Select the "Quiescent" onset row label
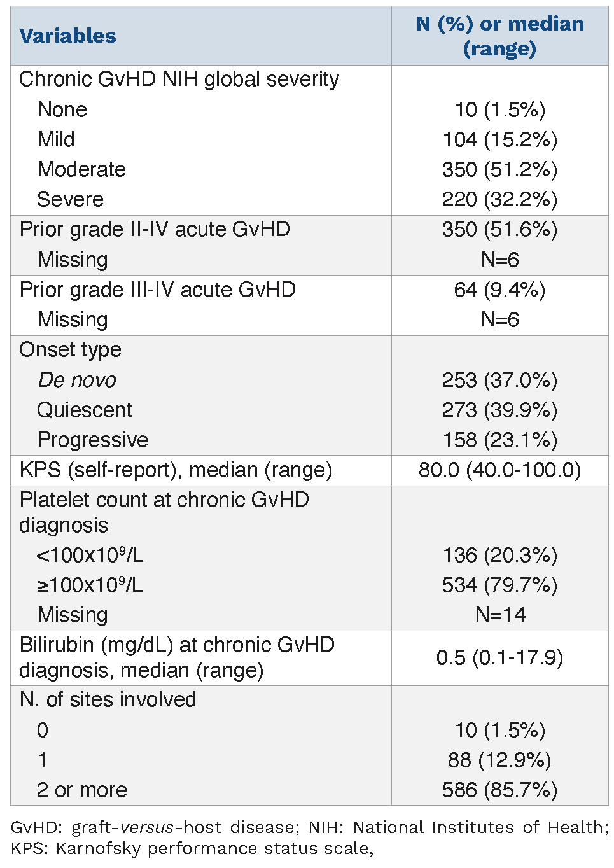This screenshot has height=868, width=614. [x=85, y=410]
